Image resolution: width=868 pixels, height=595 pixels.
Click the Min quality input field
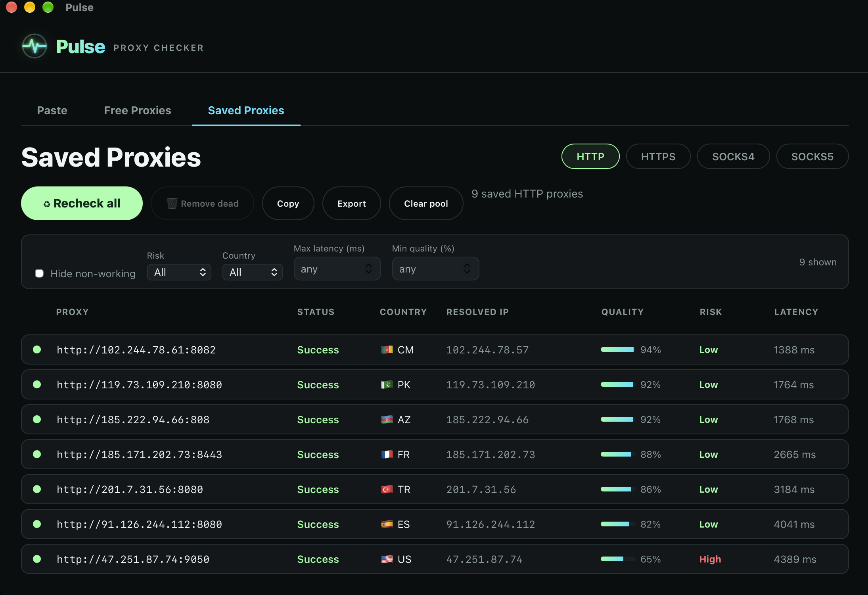pyautogui.click(x=435, y=269)
